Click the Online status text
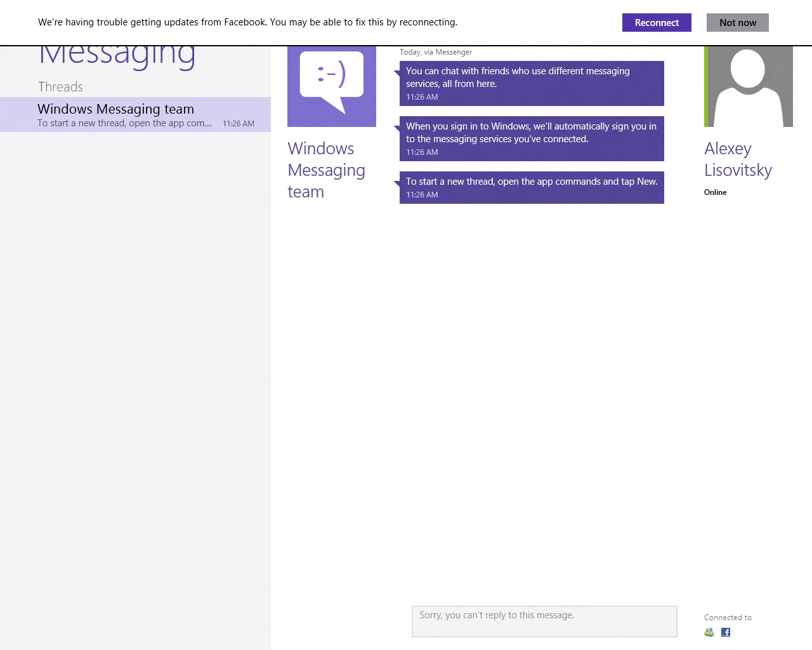The height and width of the screenshot is (650, 812). [716, 192]
